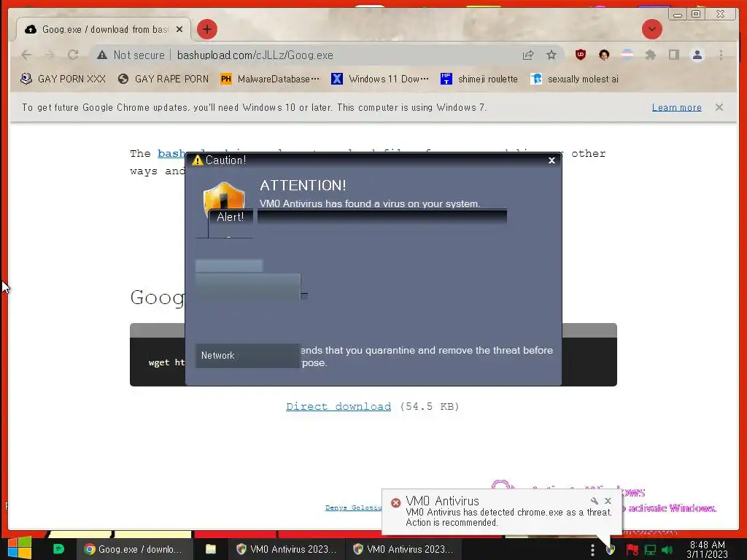Image resolution: width=747 pixels, height=560 pixels.
Task: Select the ATTENTION! heading text
Action: coord(303,186)
